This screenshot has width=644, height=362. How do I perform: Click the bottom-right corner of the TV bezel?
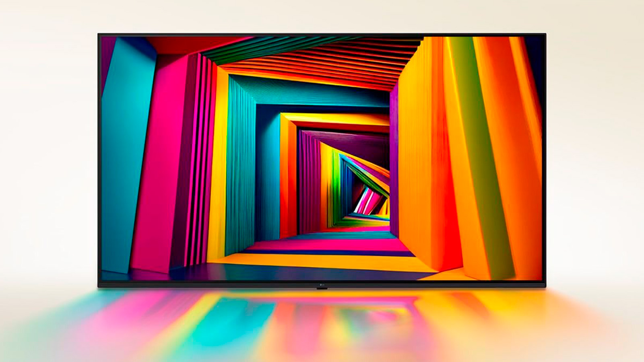[x=545, y=286]
